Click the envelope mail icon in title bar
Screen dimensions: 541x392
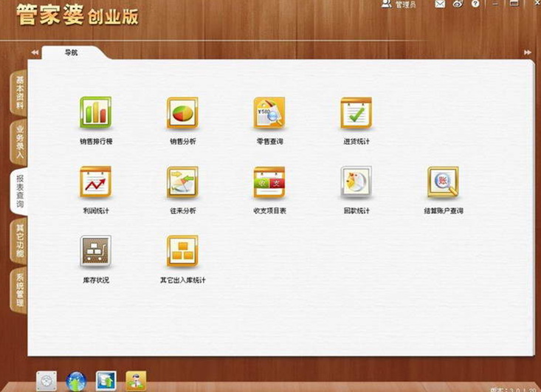(440, 4)
